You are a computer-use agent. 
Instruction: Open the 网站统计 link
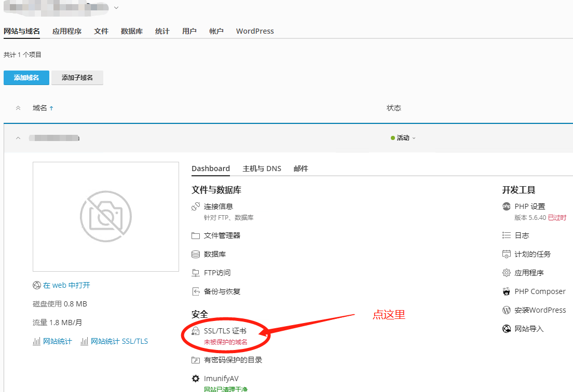tap(58, 341)
